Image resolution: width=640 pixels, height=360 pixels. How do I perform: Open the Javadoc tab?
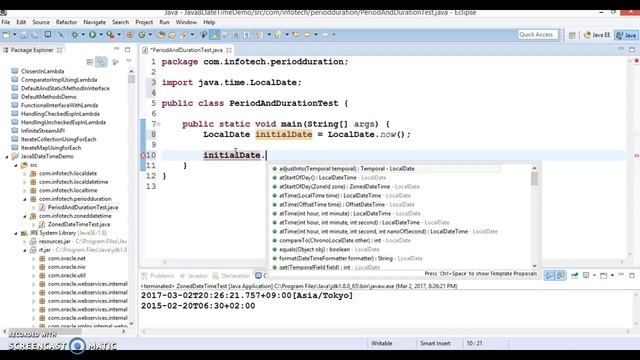(194, 276)
